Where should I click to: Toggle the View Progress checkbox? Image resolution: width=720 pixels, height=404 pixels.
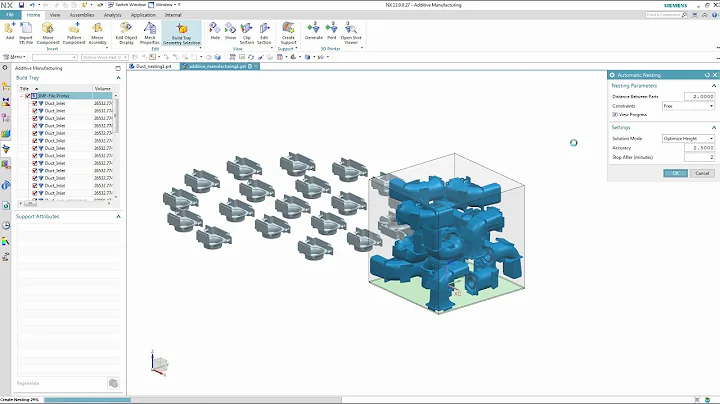[x=615, y=115]
